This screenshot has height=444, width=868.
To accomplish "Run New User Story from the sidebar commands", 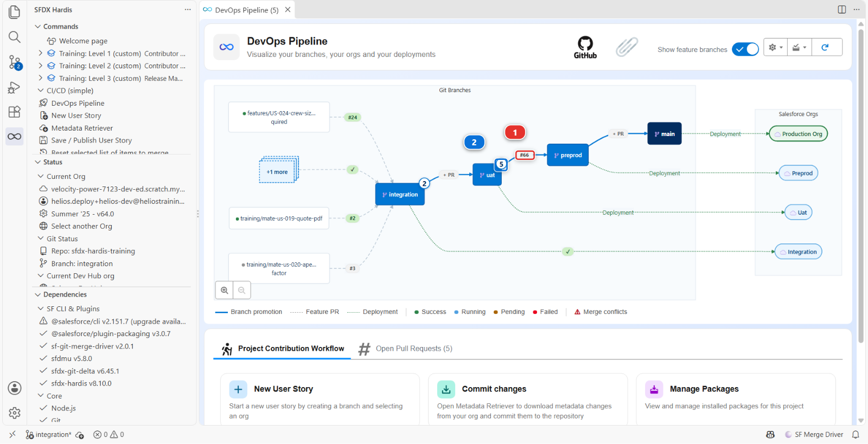I will click(x=76, y=115).
